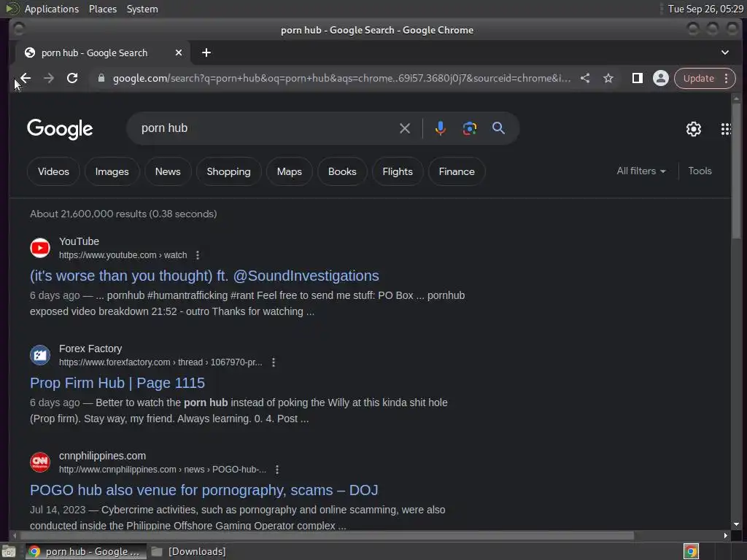Click the YouTube favicon in results
The width and height of the screenshot is (747, 560).
[40, 248]
